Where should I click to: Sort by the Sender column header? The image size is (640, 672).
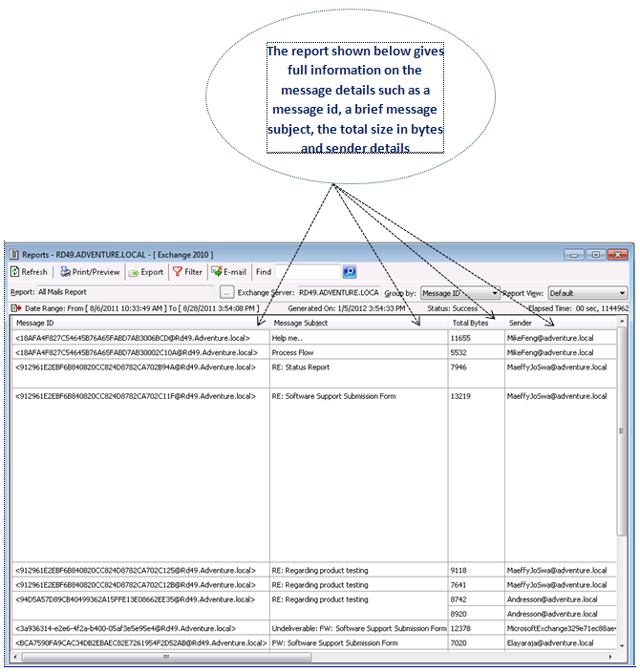point(560,323)
